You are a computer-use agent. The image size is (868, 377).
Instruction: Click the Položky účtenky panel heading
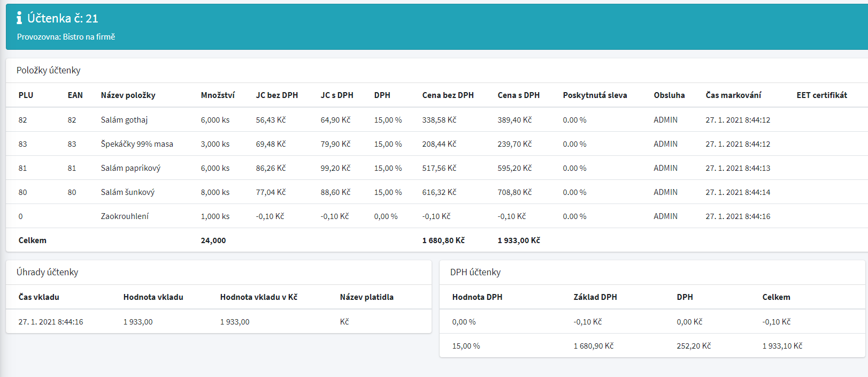(48, 70)
